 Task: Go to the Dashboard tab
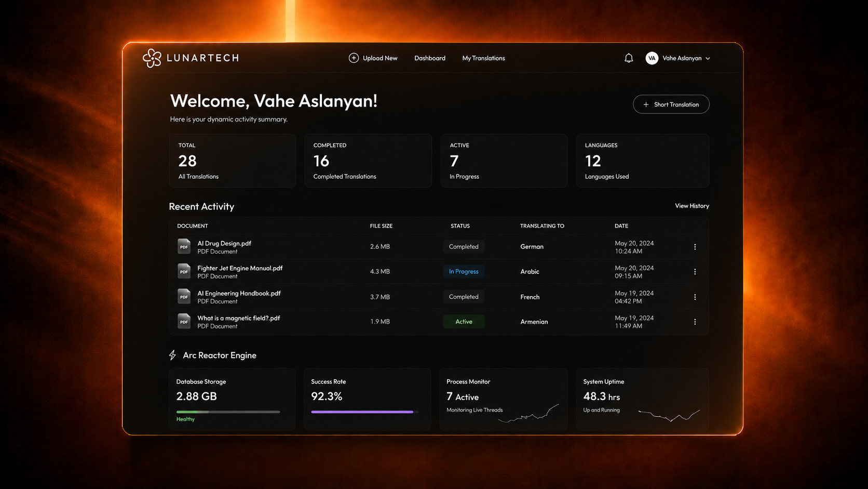point(430,58)
